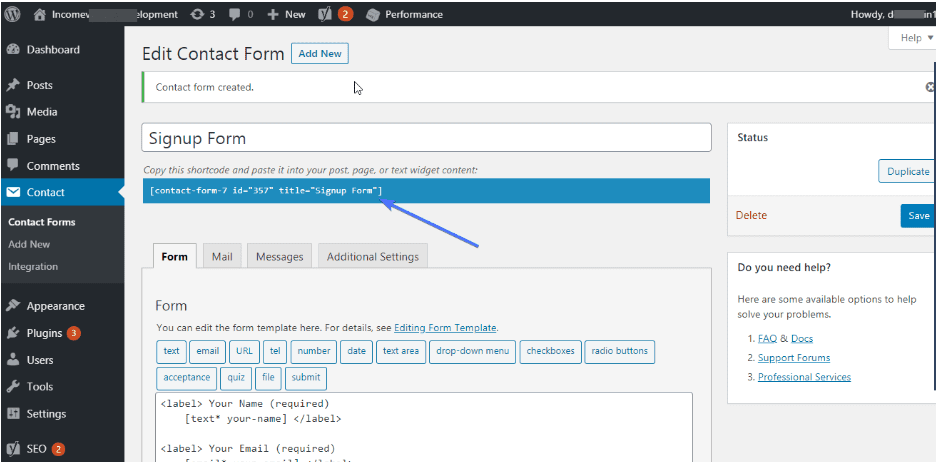
Task: Click the Contact envelope icon in sidebar
Action: [13, 192]
